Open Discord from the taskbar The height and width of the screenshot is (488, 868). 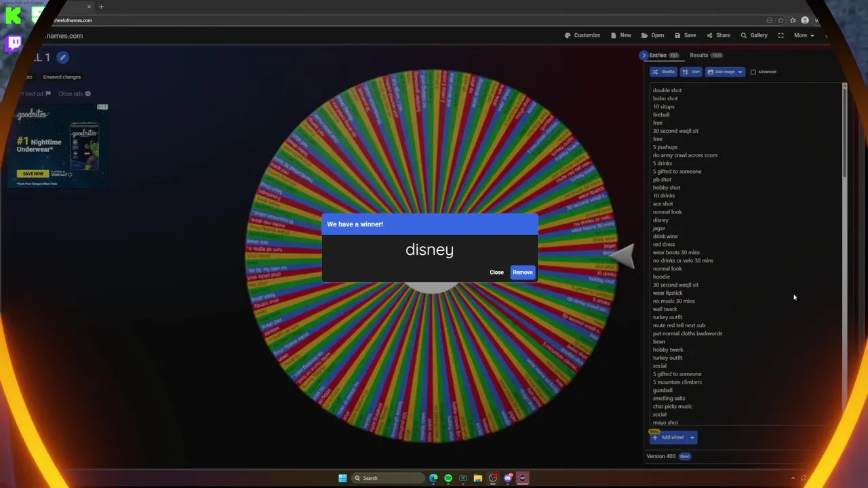(x=508, y=479)
